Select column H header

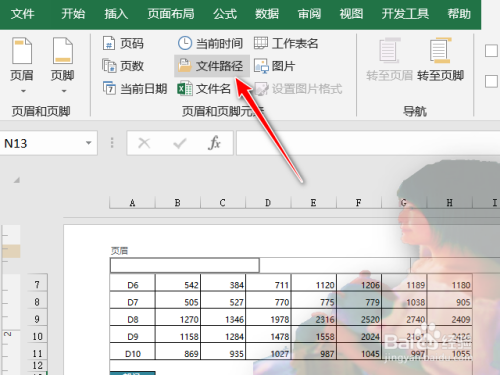449,203
